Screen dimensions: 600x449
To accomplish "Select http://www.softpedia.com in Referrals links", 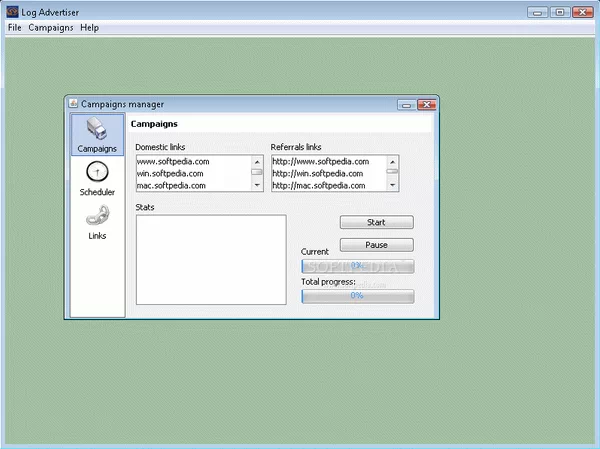I will [321, 162].
